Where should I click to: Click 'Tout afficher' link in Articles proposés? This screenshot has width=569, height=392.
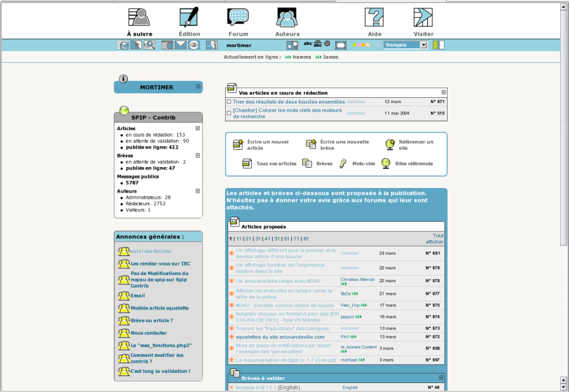tap(434, 238)
